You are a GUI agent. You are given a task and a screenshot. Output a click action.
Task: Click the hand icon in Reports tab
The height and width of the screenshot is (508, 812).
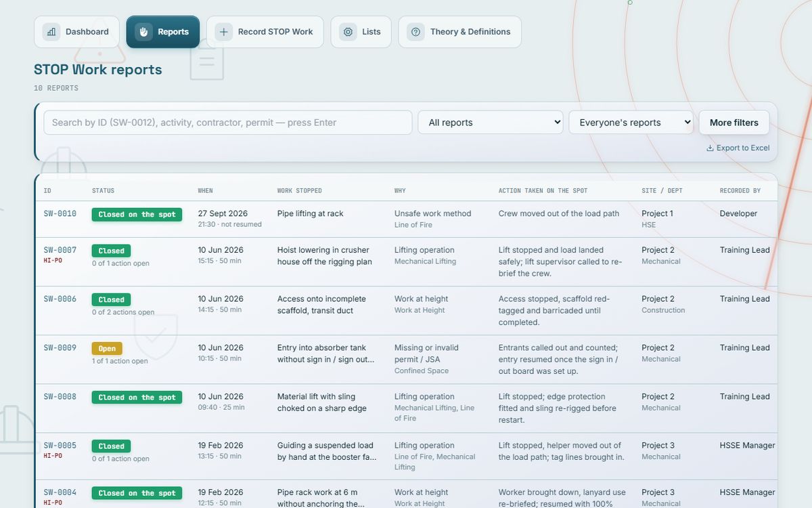[143, 32]
